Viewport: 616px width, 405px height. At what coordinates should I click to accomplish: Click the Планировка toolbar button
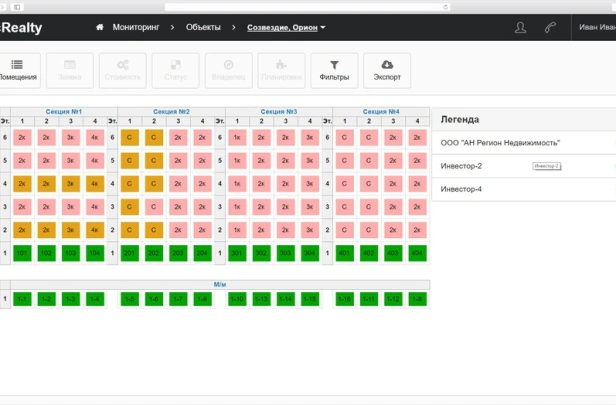[x=281, y=71]
